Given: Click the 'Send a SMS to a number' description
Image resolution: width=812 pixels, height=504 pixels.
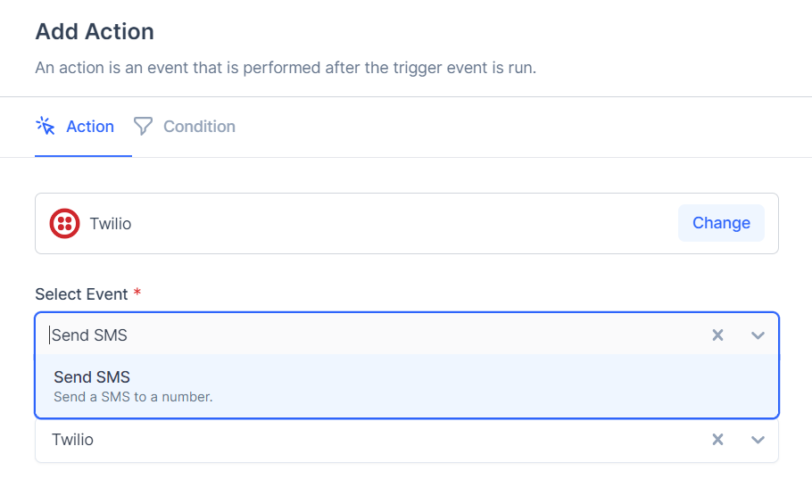Looking at the screenshot, I should click(x=133, y=397).
